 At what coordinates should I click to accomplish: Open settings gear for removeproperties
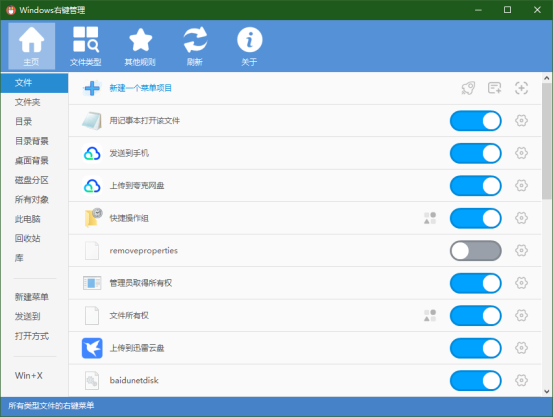[521, 250]
